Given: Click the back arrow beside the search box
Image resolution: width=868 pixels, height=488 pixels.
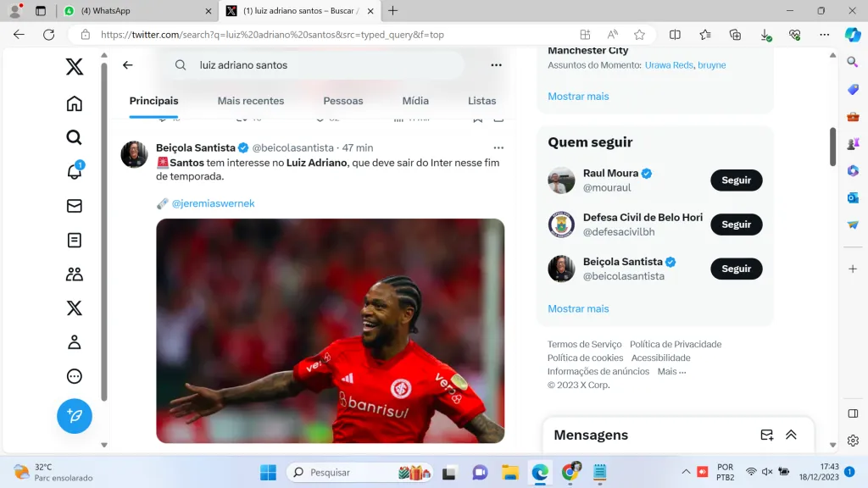Looking at the screenshot, I should 128,65.
